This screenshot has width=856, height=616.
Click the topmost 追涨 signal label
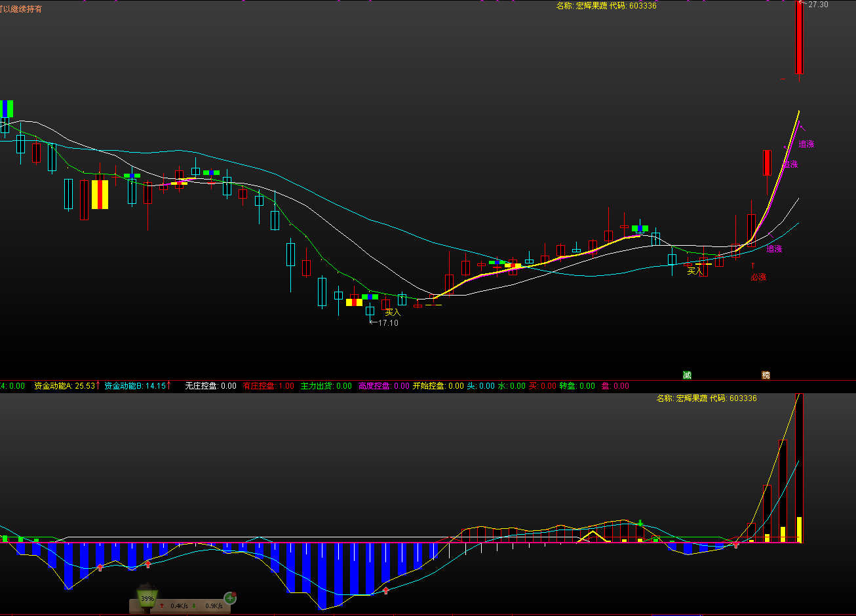(806, 144)
